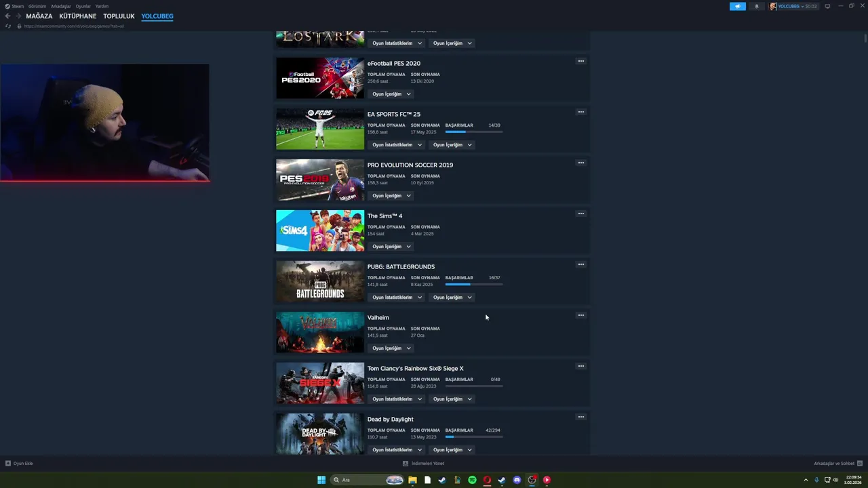Open the Valheim game title link
Viewport: 868px width, 488px height.
[x=378, y=317]
